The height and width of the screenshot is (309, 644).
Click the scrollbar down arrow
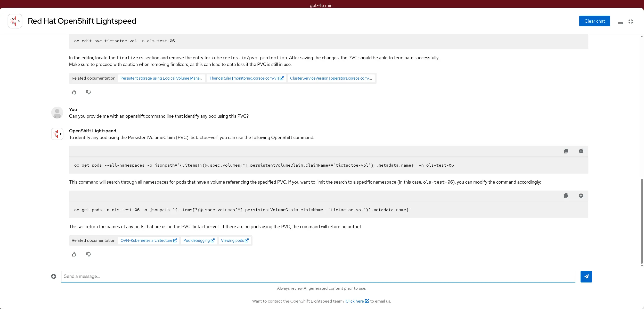click(x=642, y=266)
